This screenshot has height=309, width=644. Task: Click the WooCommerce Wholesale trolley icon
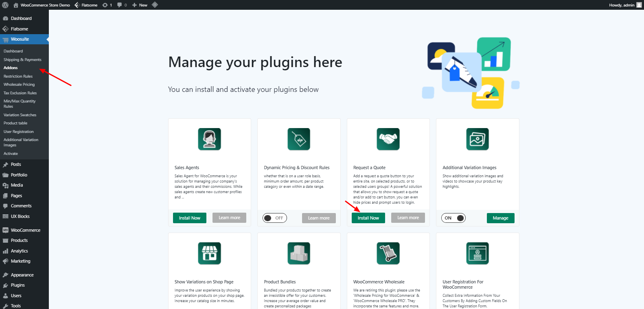click(388, 253)
